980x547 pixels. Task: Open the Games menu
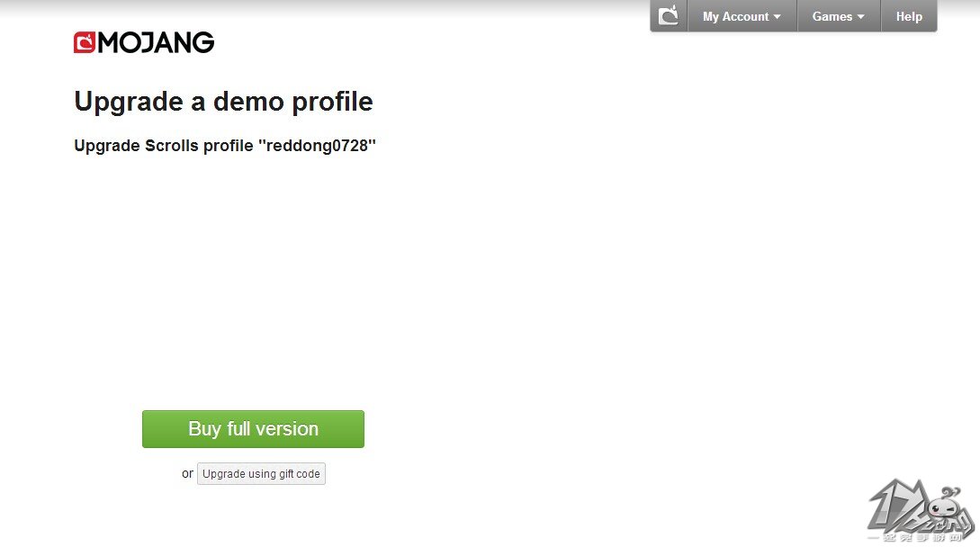point(832,17)
